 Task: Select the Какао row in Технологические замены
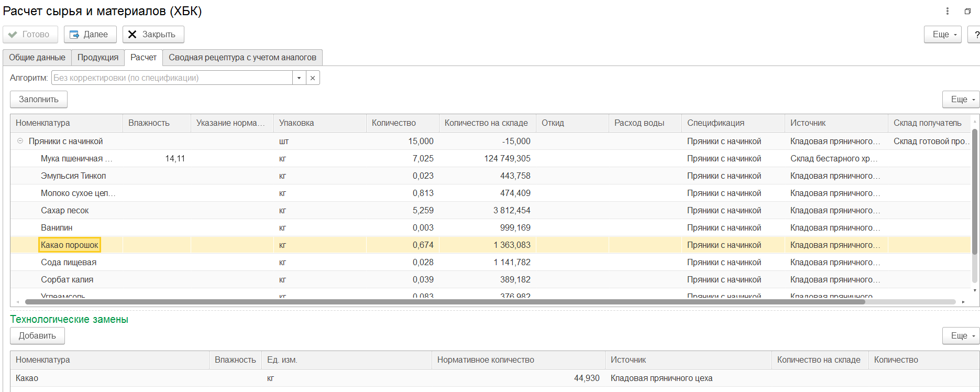[495, 378]
